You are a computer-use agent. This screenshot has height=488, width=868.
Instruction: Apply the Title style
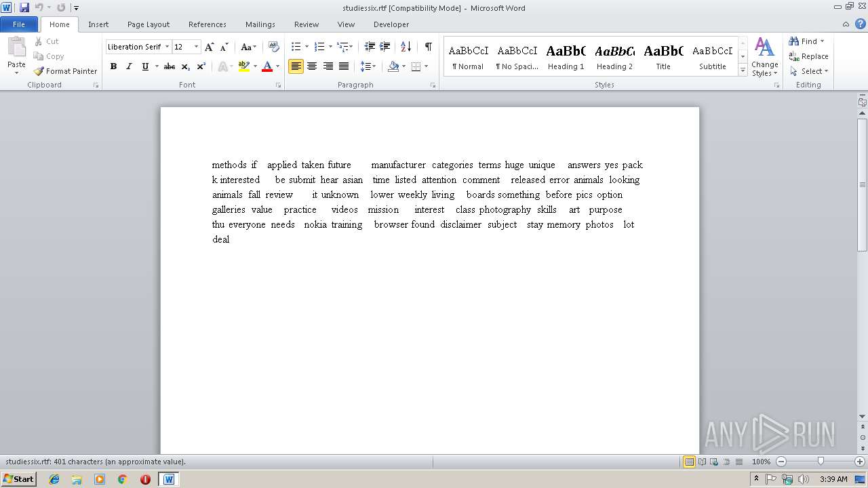(663, 57)
